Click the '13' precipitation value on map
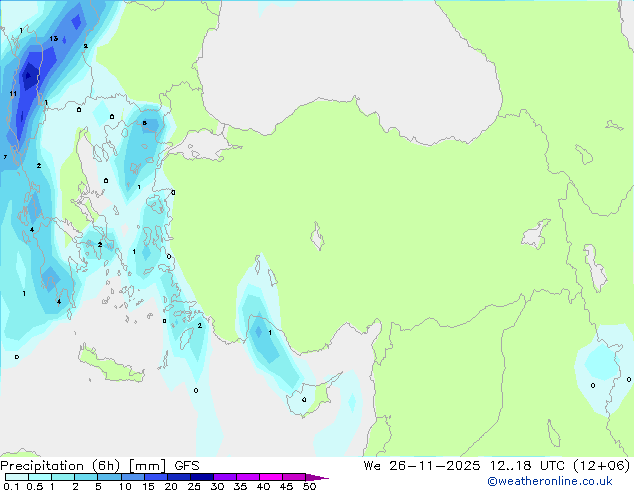This screenshot has width=634, height=490. click(54, 38)
